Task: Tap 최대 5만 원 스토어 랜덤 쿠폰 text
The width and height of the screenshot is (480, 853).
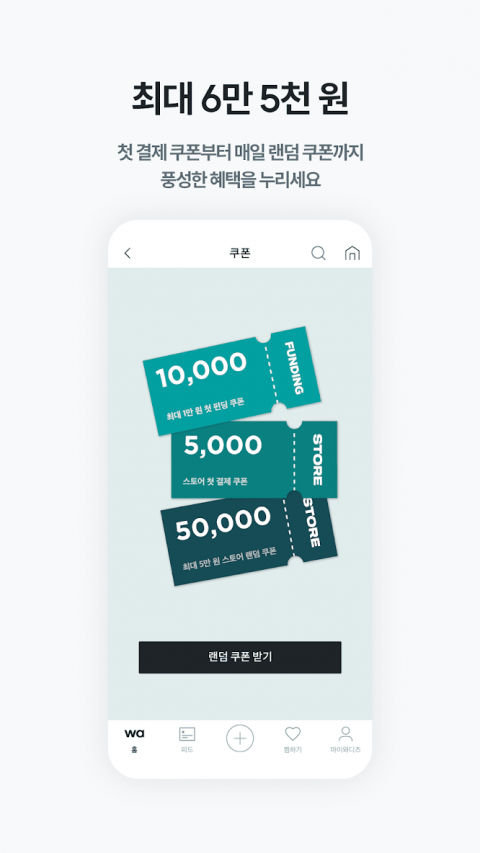Action: [230, 558]
